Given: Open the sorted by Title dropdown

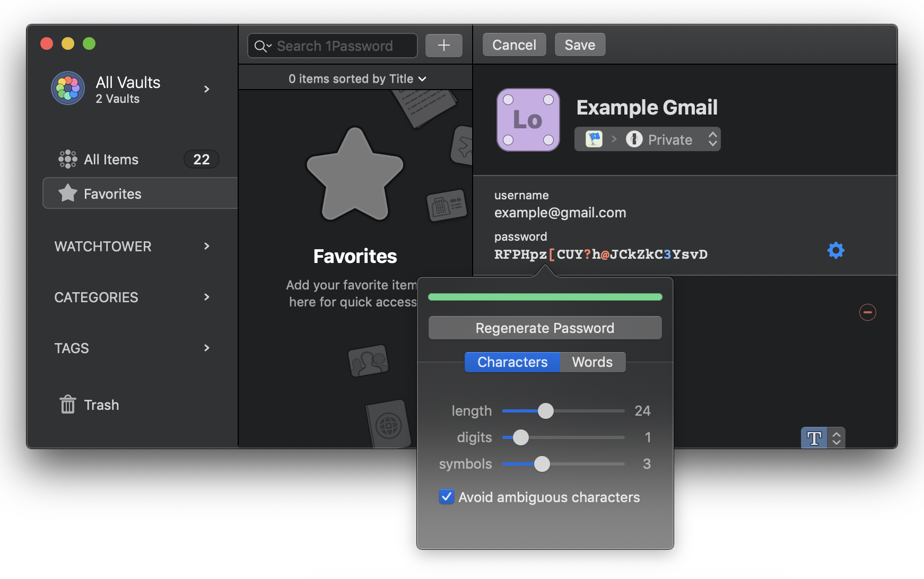Looking at the screenshot, I should 358,79.
